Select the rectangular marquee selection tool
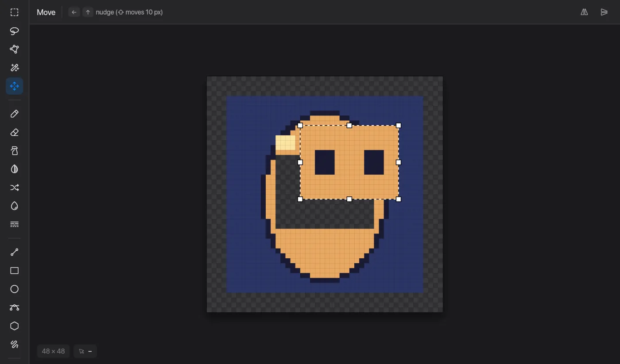This screenshot has width=620, height=364. click(15, 12)
